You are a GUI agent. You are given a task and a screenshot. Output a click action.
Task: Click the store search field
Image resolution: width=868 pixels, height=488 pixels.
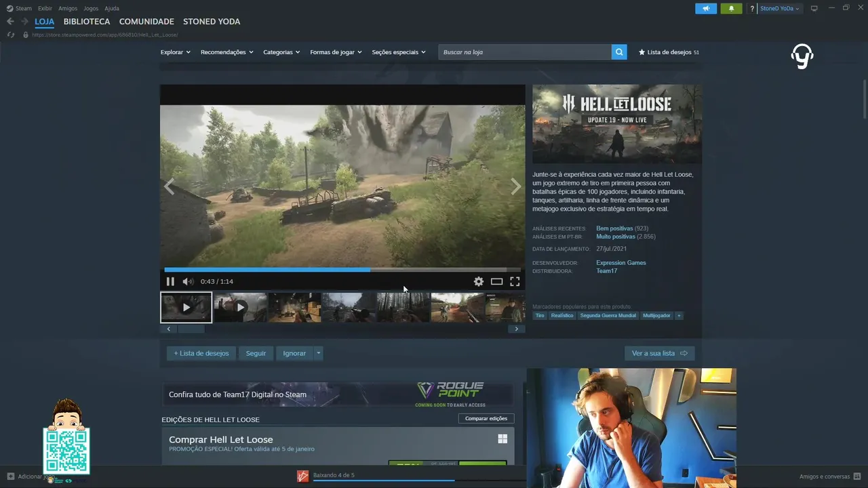[x=525, y=52]
